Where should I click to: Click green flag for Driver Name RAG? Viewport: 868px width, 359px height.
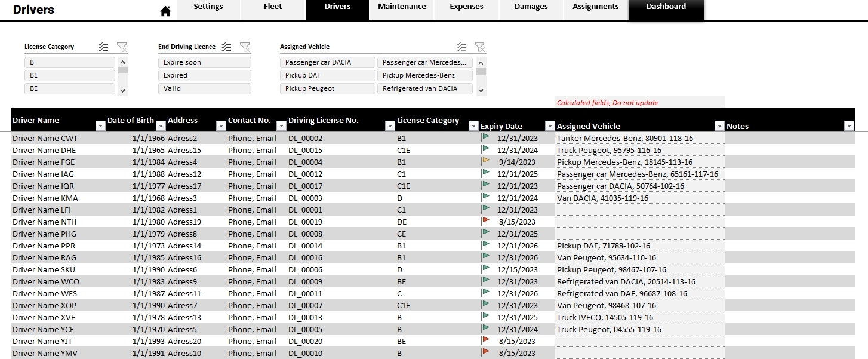pyautogui.click(x=485, y=257)
